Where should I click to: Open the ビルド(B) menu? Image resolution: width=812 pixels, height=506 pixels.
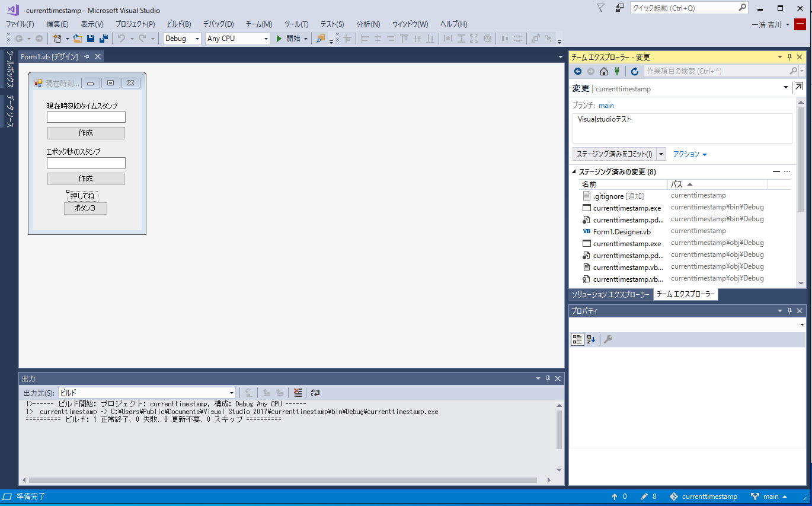click(179, 24)
